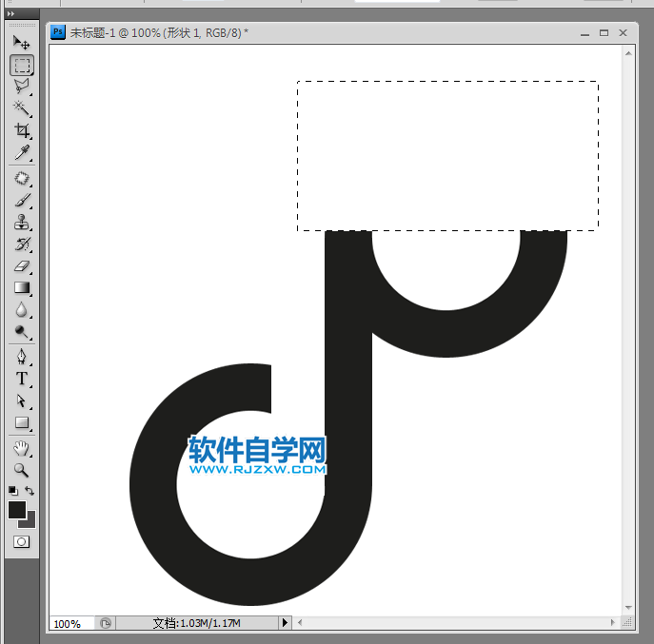
Task: Click the window resize grip corner
Action: pos(627,623)
